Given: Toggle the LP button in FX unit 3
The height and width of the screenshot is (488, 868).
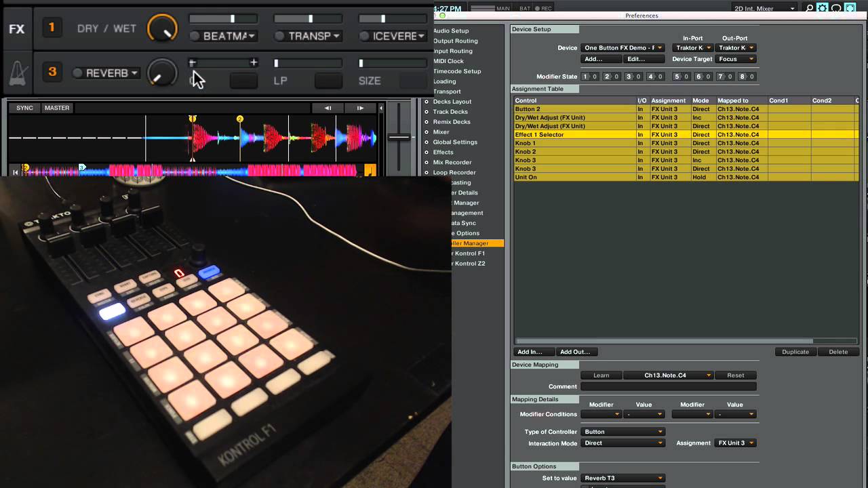Looking at the screenshot, I should [328, 81].
